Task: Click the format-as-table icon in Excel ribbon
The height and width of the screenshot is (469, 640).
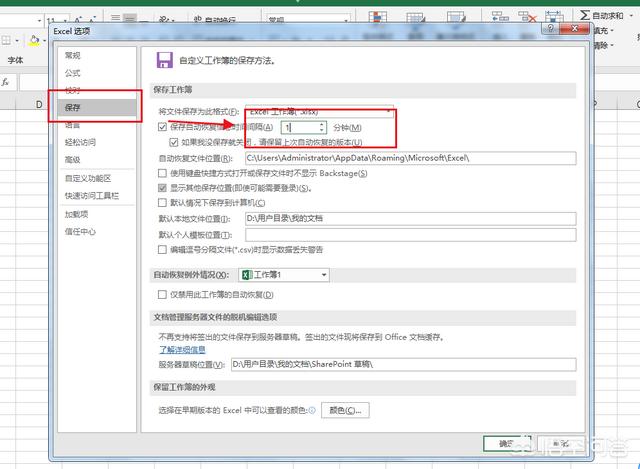Action: [416, 18]
